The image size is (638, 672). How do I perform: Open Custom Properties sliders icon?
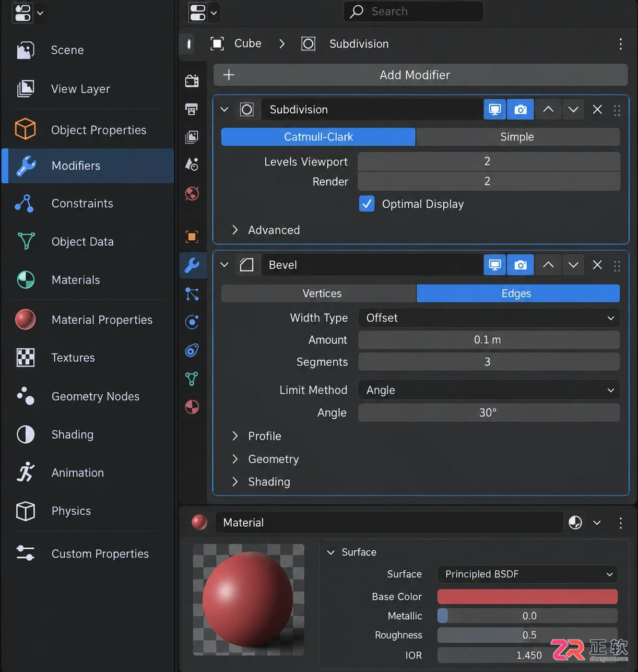point(26,553)
